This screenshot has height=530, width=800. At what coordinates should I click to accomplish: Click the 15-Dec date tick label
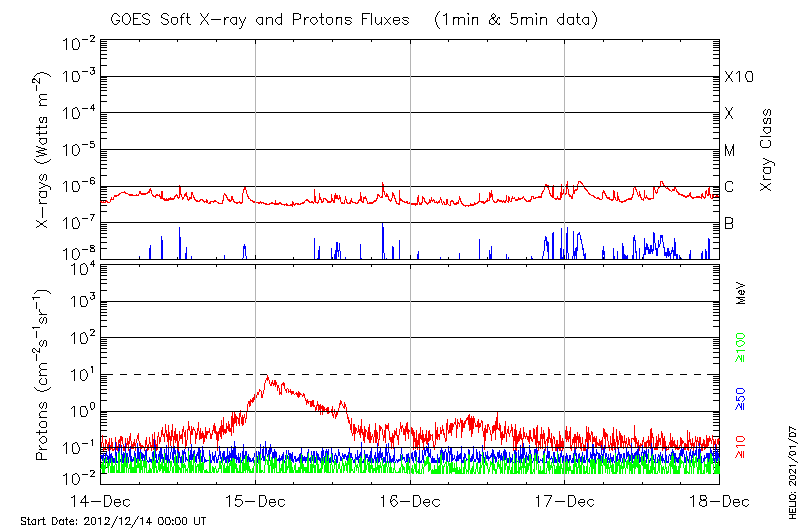[255, 501]
